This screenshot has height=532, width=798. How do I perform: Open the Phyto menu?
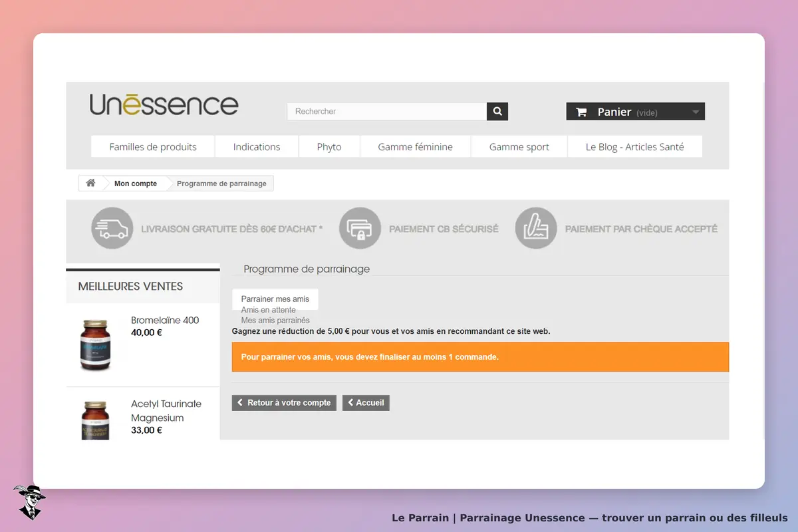[329, 147]
